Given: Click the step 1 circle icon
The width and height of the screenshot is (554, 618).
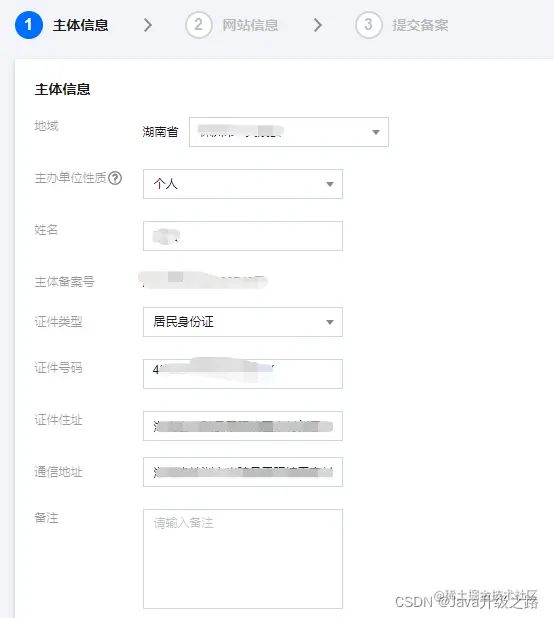Looking at the screenshot, I should (29, 25).
